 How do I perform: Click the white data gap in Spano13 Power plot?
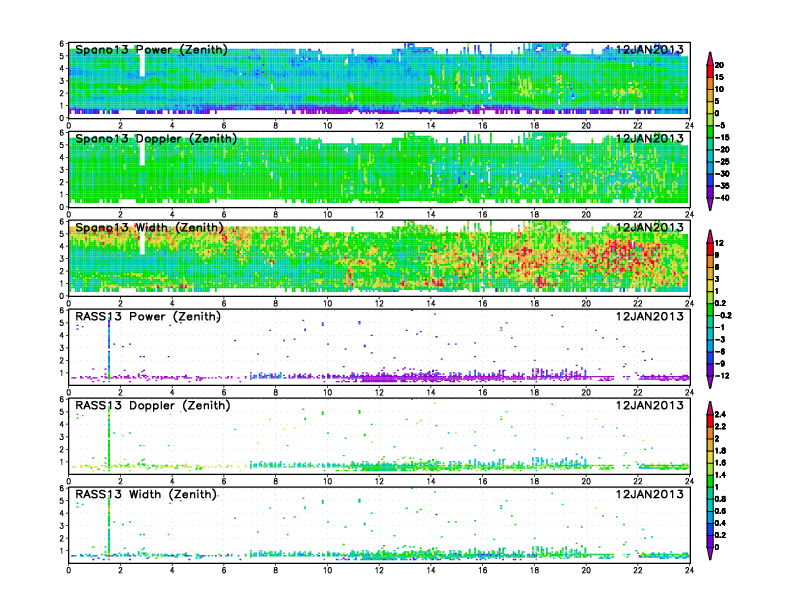(142, 64)
